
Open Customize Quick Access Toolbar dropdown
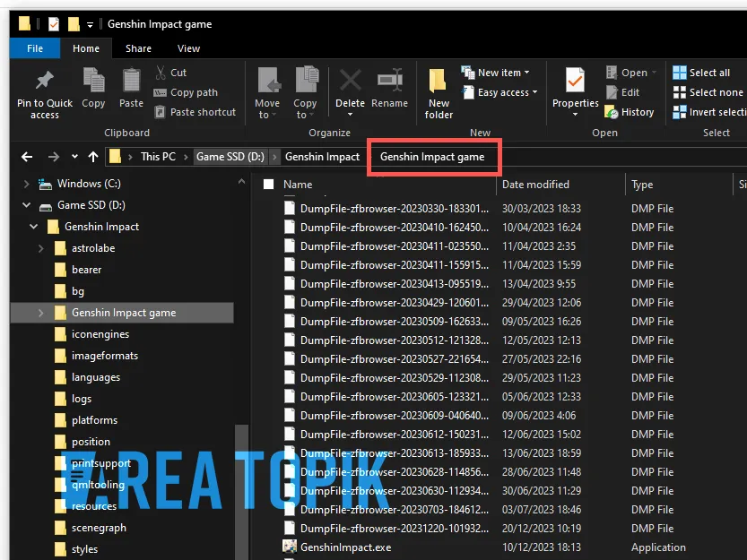pyautogui.click(x=90, y=24)
